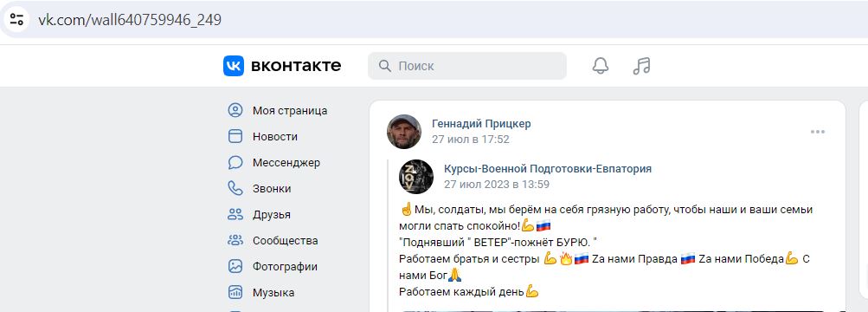Click the Мессенджер chat bubble icon
The width and height of the screenshot is (868, 312).
(x=235, y=162)
